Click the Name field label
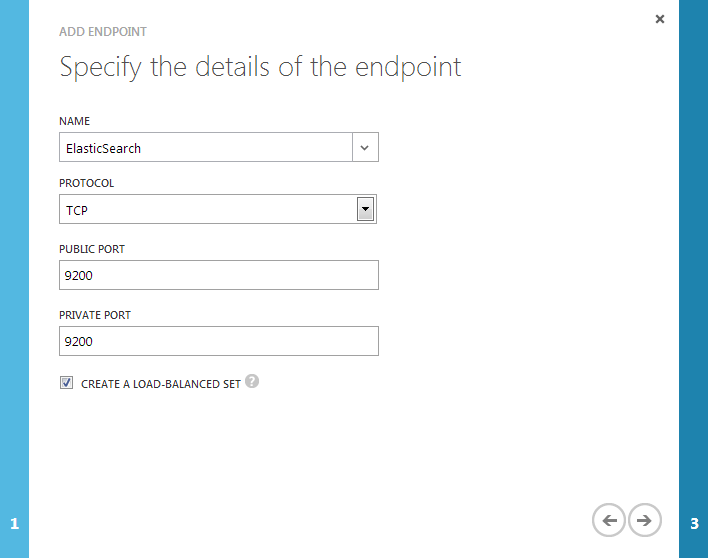The height and width of the screenshot is (558, 708). click(75, 121)
